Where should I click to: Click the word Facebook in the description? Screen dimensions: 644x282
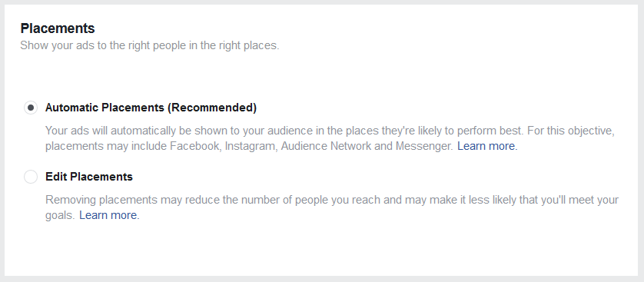[194, 146]
